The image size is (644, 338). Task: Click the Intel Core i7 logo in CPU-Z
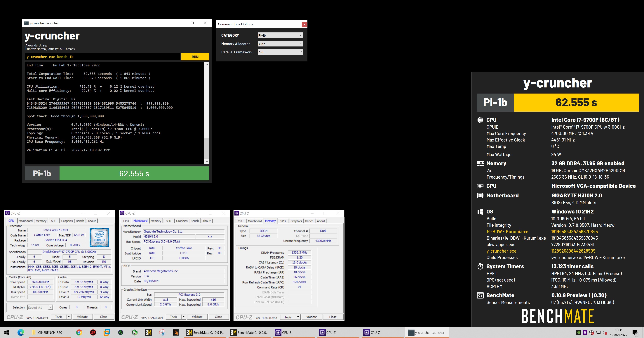(x=100, y=237)
